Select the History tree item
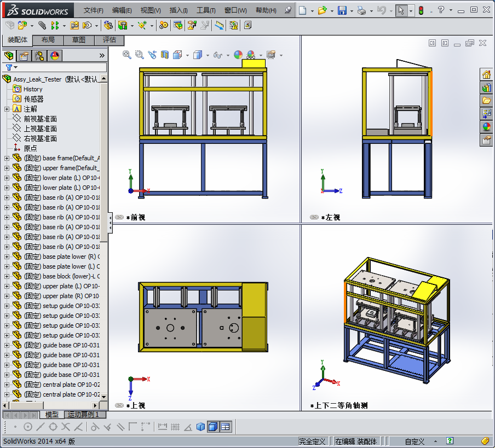This screenshot has height=448, width=495. tap(33, 89)
